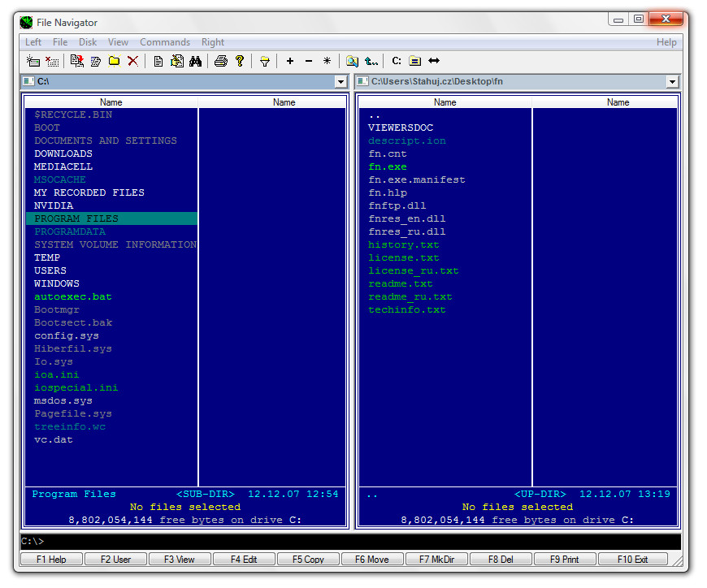707x588 pixels.
Task: Open the Disk menu
Action: [88, 42]
